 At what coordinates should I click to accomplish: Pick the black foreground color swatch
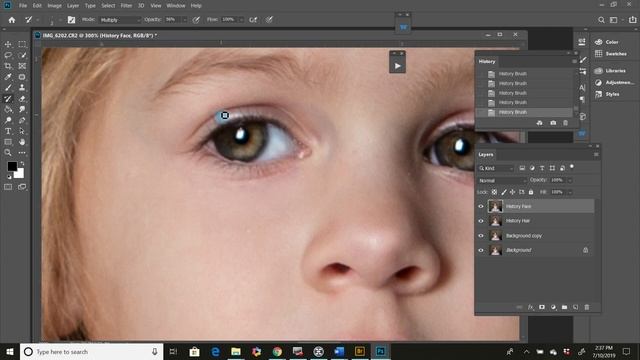pos(12,166)
